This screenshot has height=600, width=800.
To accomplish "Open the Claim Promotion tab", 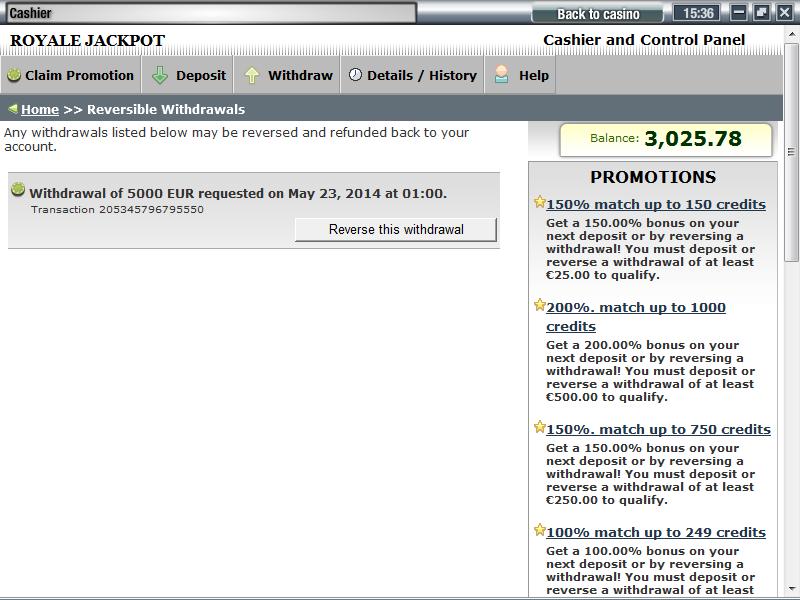I will click(x=71, y=75).
